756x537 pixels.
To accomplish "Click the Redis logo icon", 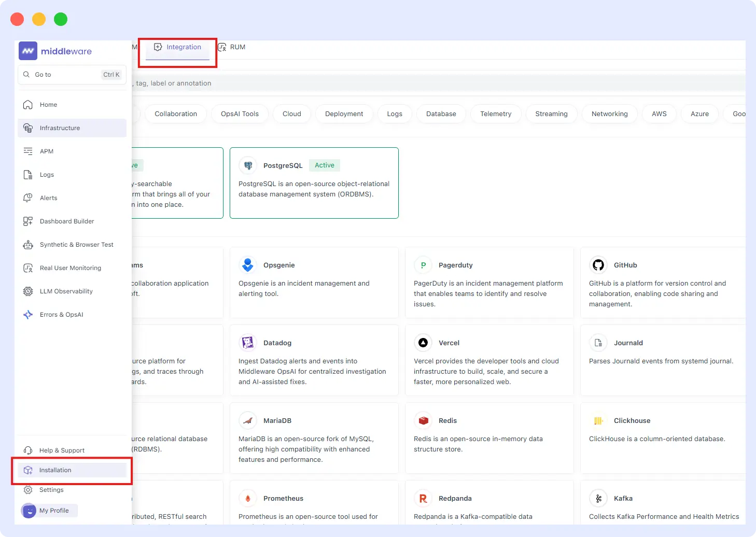I will coord(423,420).
